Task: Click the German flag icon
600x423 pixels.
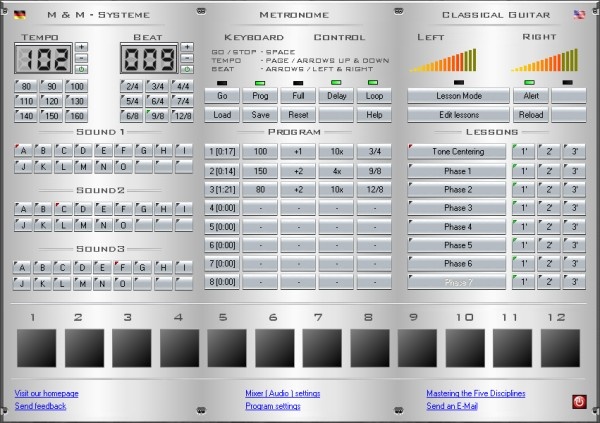Action: point(20,15)
